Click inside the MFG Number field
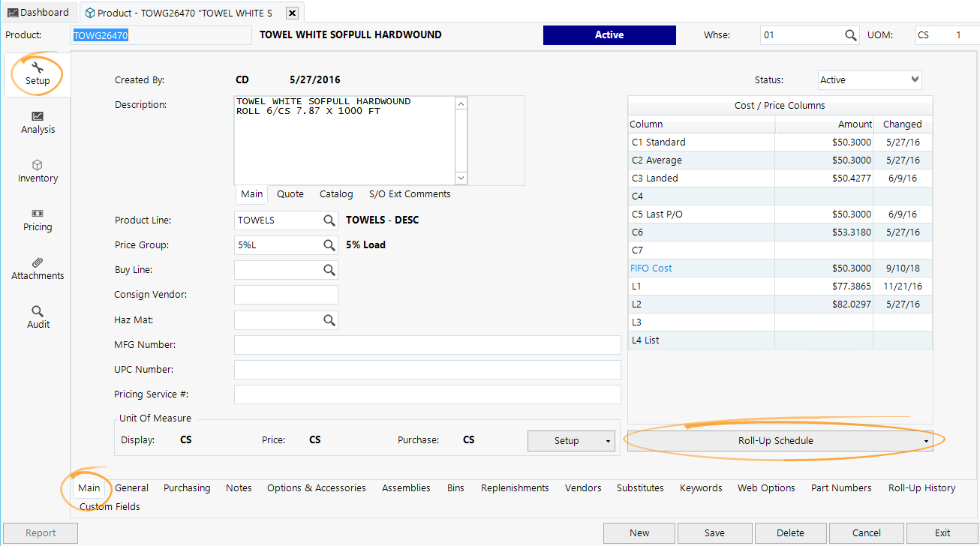 point(427,344)
